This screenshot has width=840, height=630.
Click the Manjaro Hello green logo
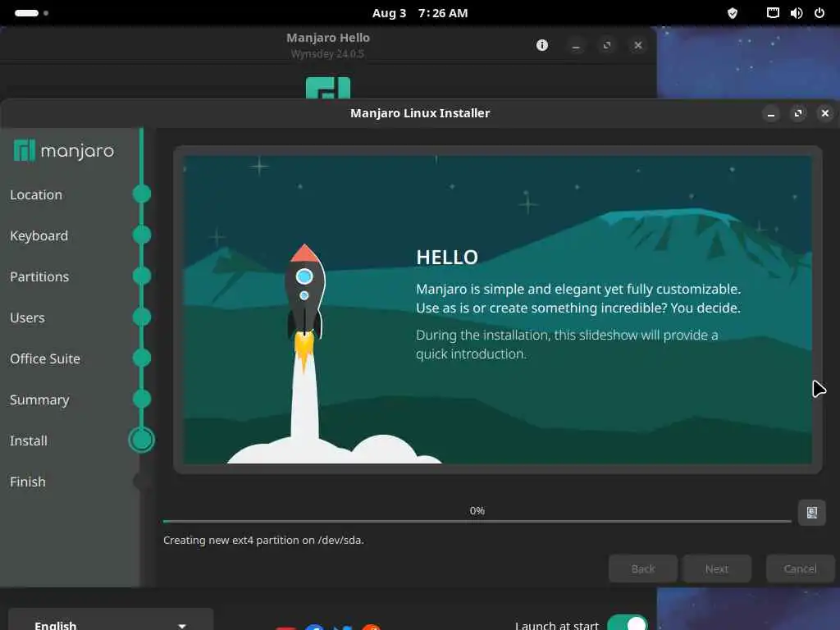coord(328,88)
